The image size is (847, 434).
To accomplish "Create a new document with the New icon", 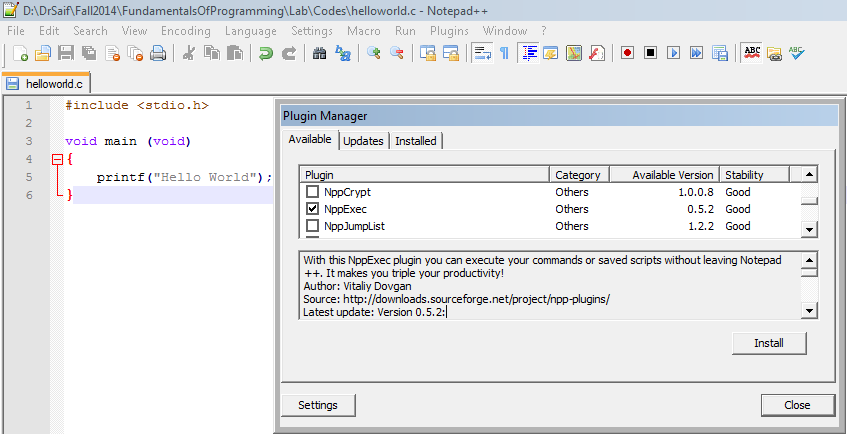I will (x=20, y=53).
